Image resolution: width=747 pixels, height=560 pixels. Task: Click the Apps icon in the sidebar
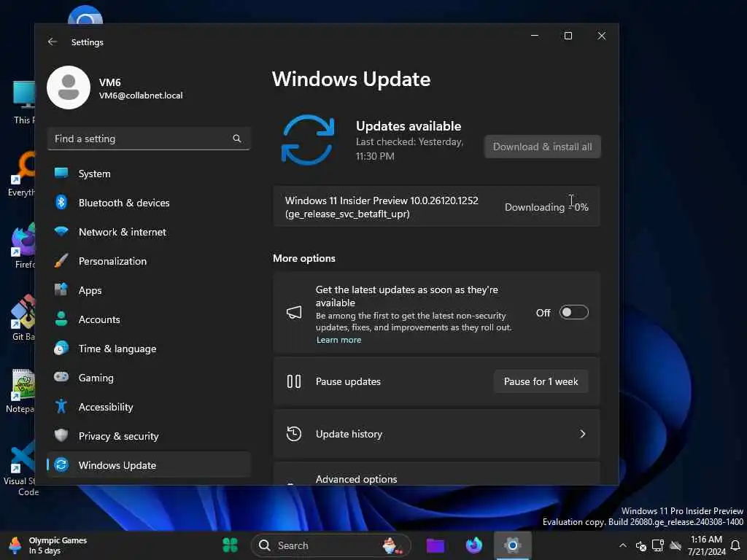click(x=61, y=289)
